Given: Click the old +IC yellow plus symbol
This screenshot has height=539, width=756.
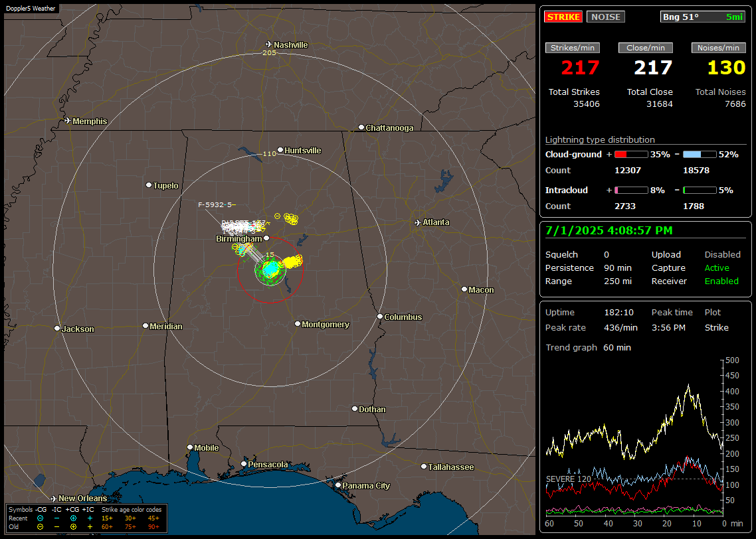Looking at the screenshot, I should point(90,527).
